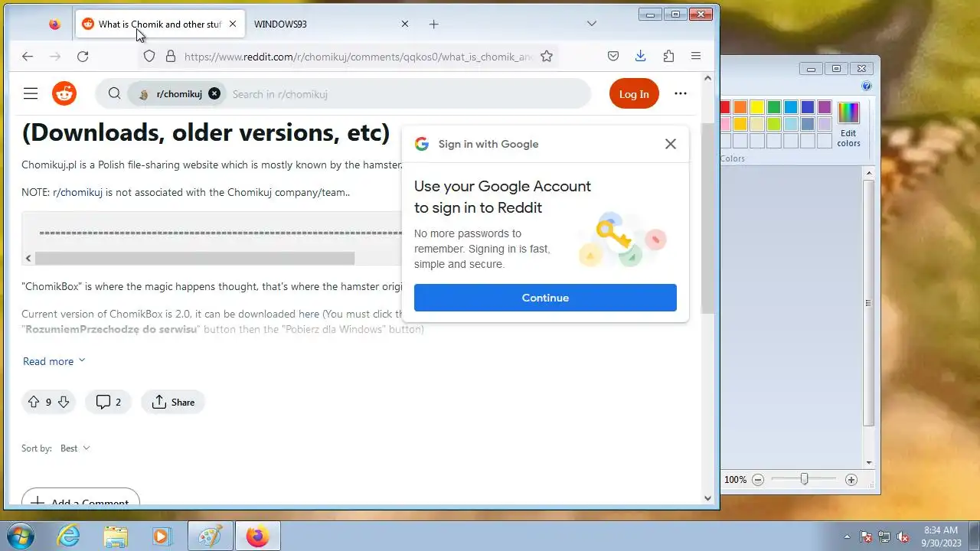Open the post's 2 comments
Screen dimensions: 980x551
(109, 402)
